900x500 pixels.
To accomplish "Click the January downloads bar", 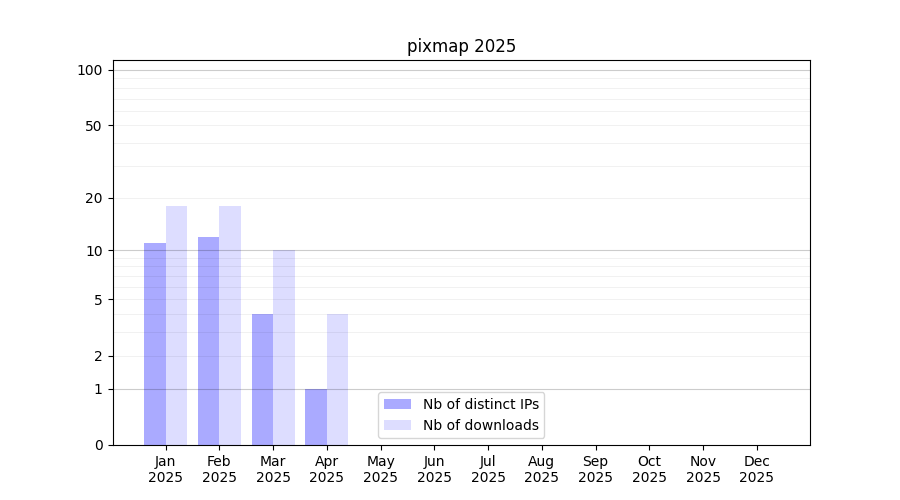I will click(x=176, y=325).
